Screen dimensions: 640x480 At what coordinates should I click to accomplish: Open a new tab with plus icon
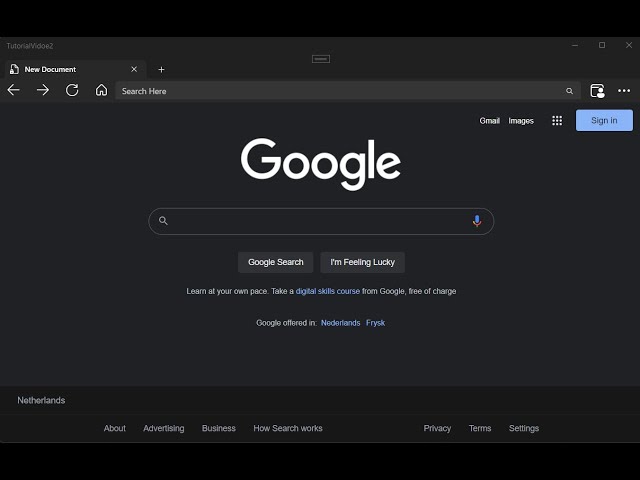pyautogui.click(x=161, y=70)
